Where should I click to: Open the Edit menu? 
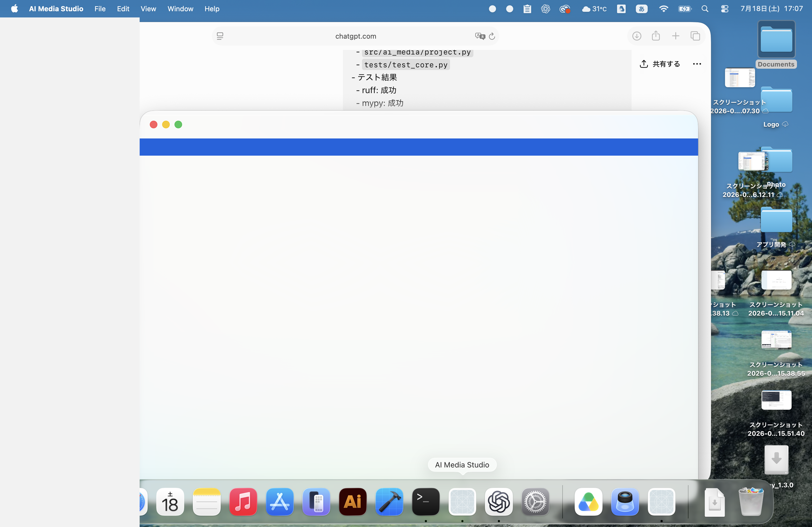tap(123, 9)
